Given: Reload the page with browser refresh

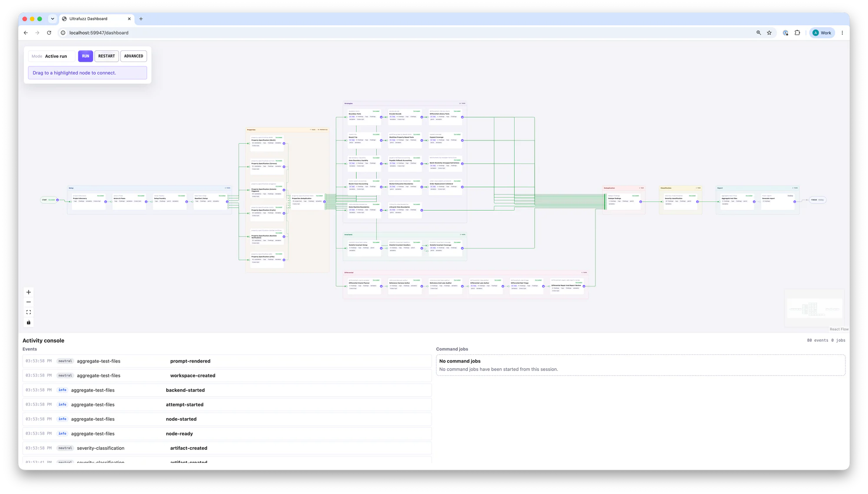Looking at the screenshot, I should click(49, 33).
